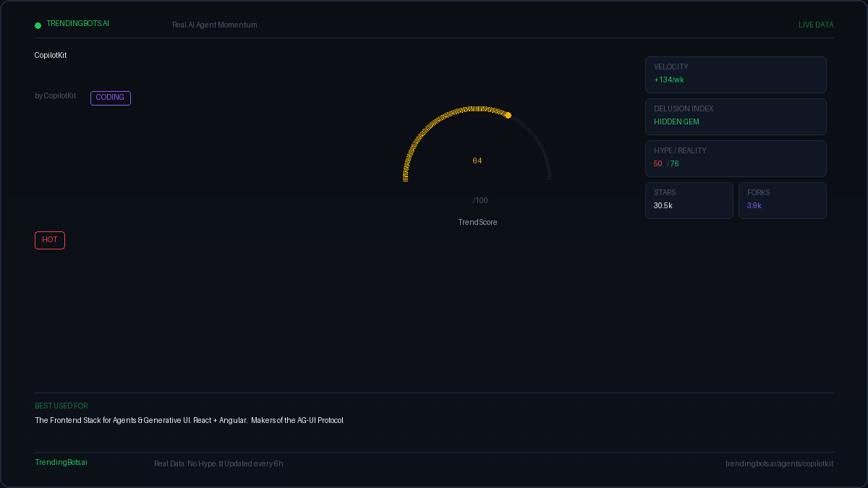This screenshot has width=868, height=488.
Task: Click the BEST USED FOR heading
Action: (x=61, y=406)
